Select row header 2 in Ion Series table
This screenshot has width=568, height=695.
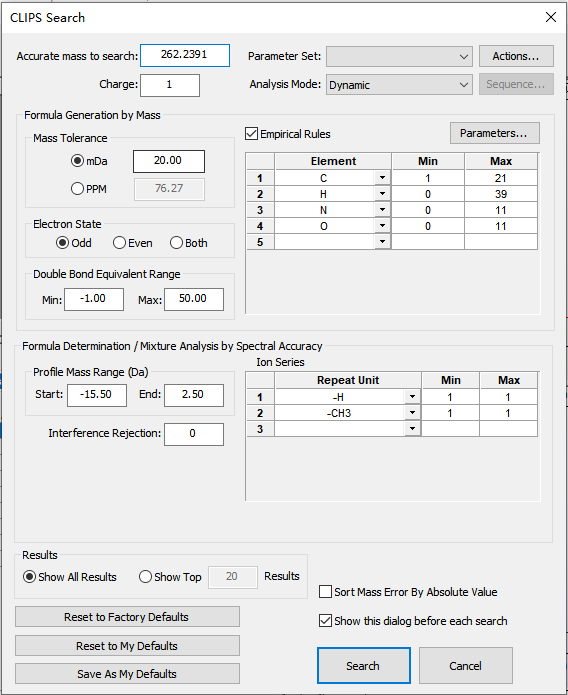pyautogui.click(x=260, y=413)
